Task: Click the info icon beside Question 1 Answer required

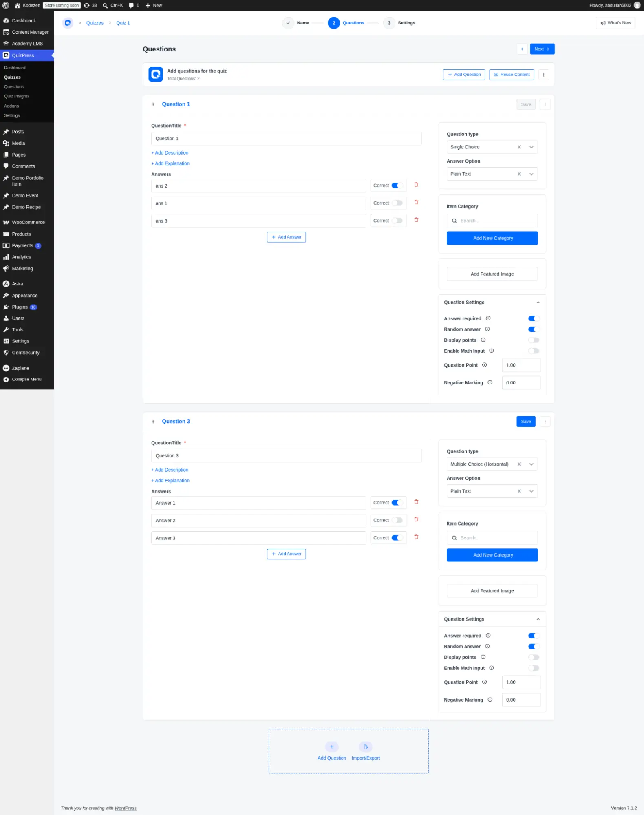Action: point(488,318)
